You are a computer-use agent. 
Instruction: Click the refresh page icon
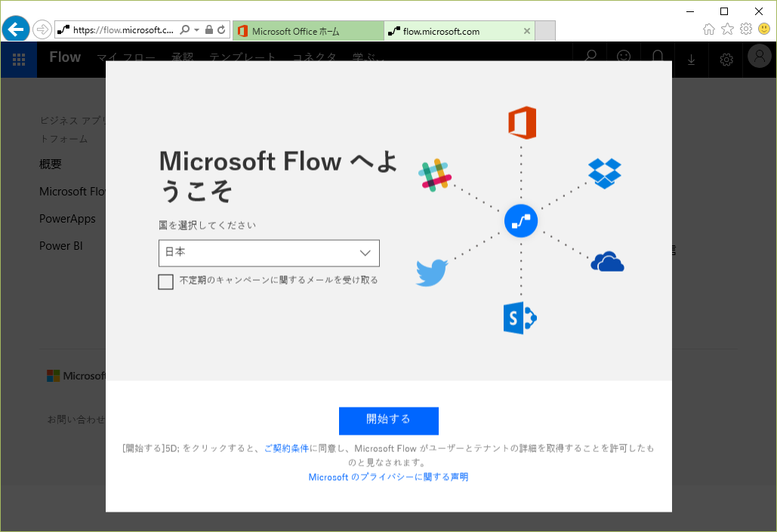(221, 29)
